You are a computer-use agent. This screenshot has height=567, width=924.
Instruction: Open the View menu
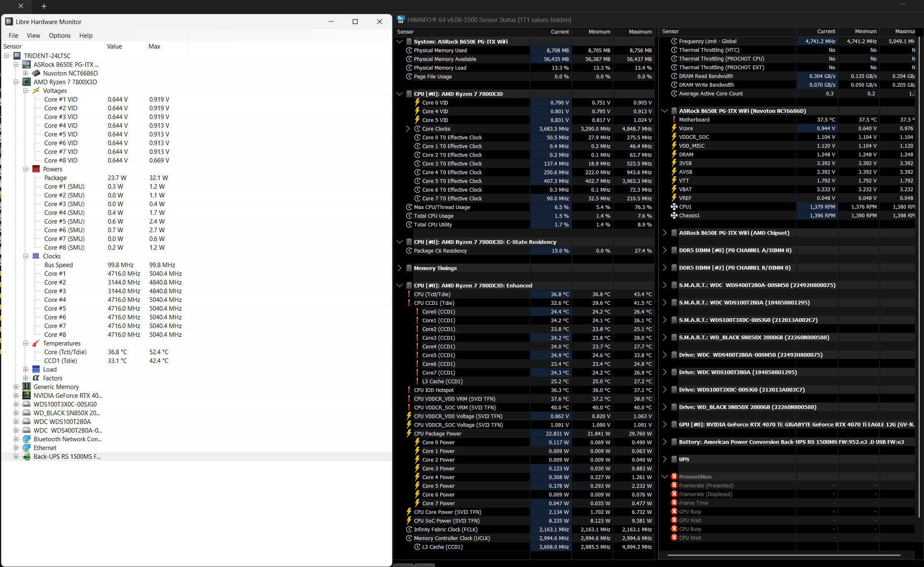tap(34, 35)
